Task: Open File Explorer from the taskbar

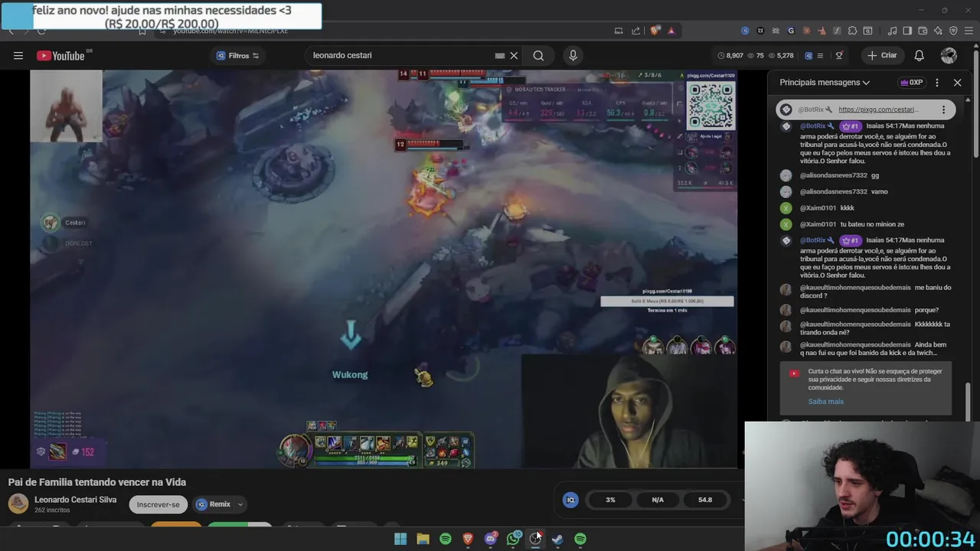Action: [423, 539]
